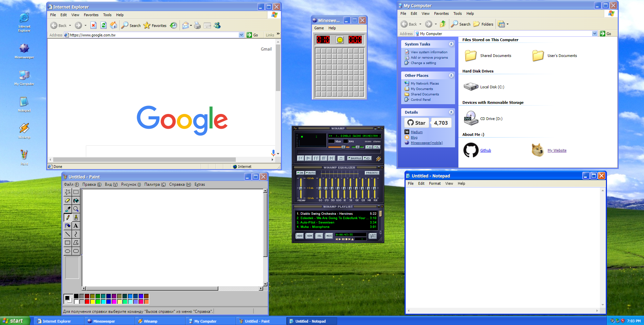Open the Internet Explorer address bar dropdown
This screenshot has height=325, width=644.
[241, 35]
